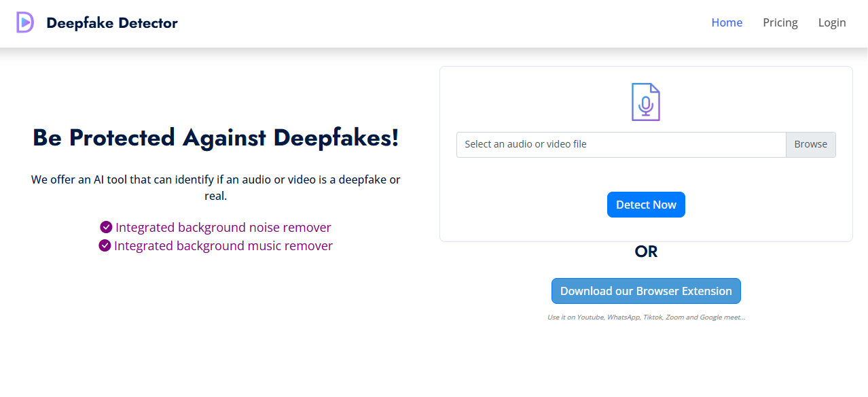868x397 pixels.
Task: Focus the audio or video file field
Action: (x=621, y=144)
